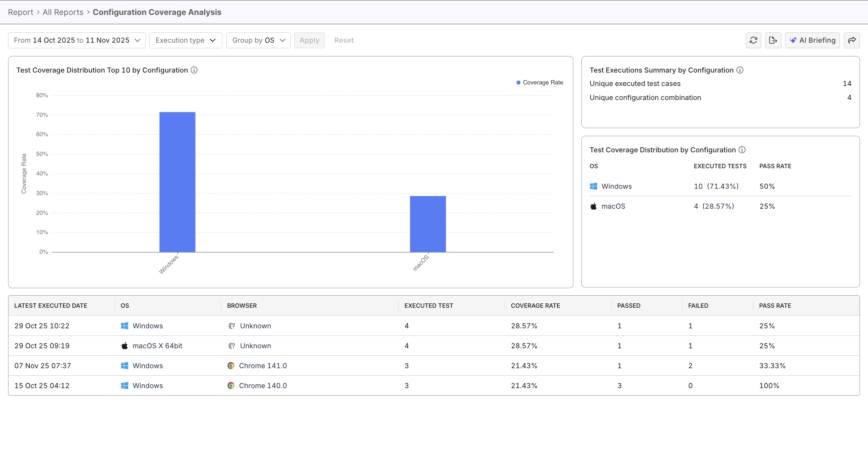Screen dimensions: 868x461
Task: Expand the Execution type filter
Action: tap(186, 40)
